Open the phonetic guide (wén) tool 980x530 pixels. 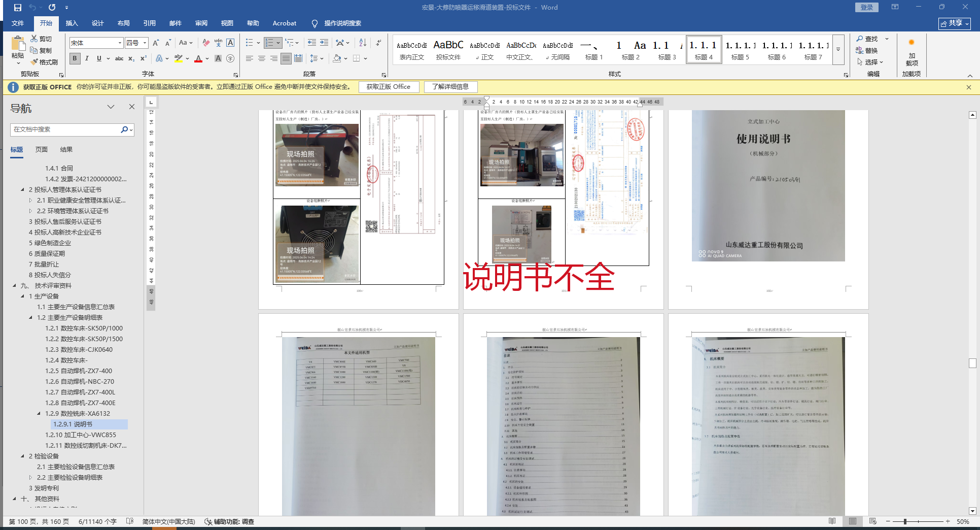(x=218, y=43)
